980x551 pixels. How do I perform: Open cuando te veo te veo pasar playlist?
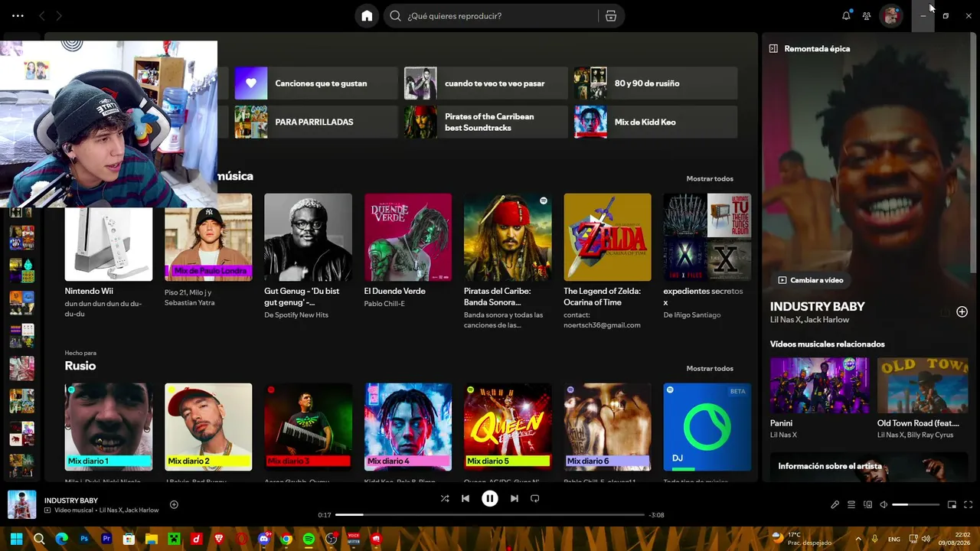click(486, 83)
